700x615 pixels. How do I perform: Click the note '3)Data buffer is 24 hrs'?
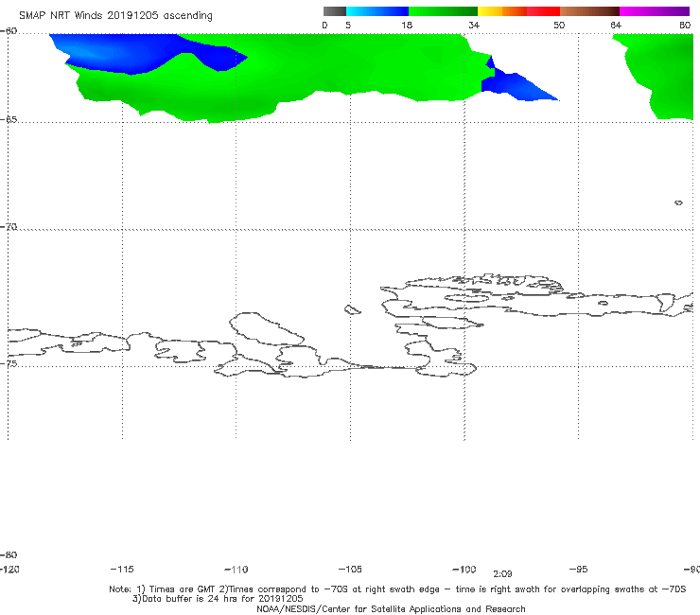[x=218, y=599]
